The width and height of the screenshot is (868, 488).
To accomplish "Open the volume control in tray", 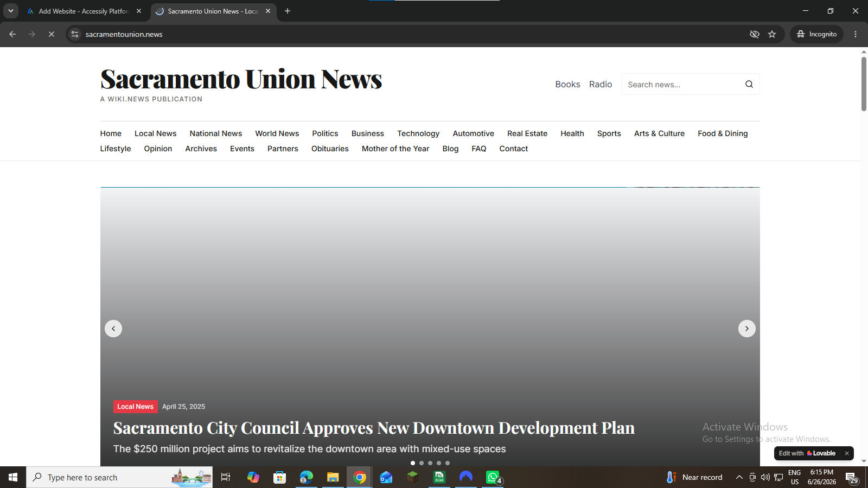I will (765, 477).
